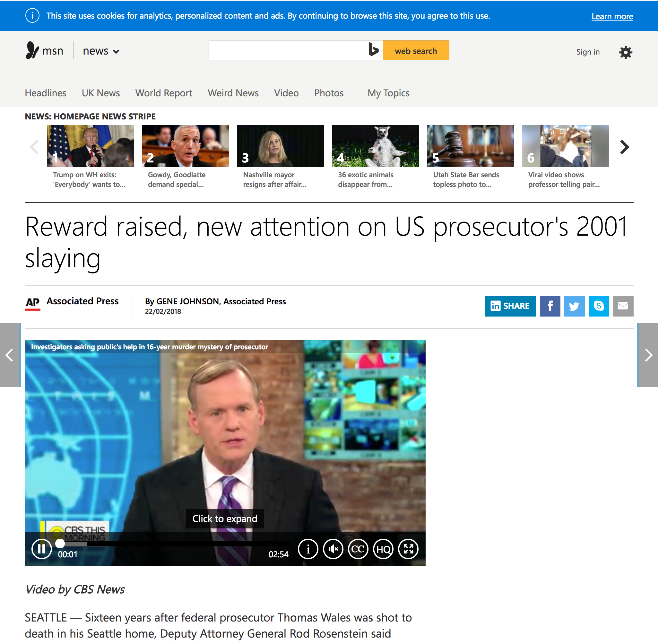Toggle closed captions CC button
This screenshot has height=644, width=658.
coord(358,549)
